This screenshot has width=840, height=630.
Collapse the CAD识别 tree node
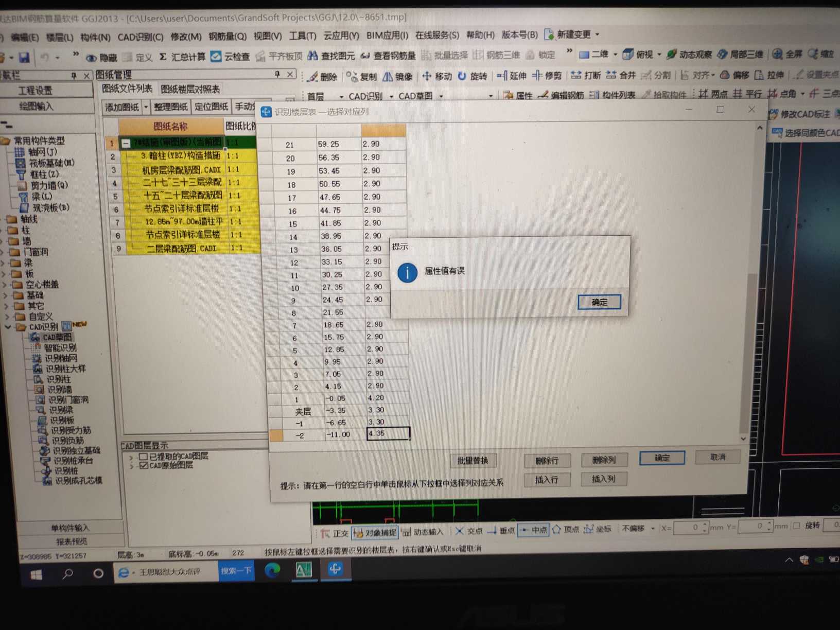click(8, 327)
